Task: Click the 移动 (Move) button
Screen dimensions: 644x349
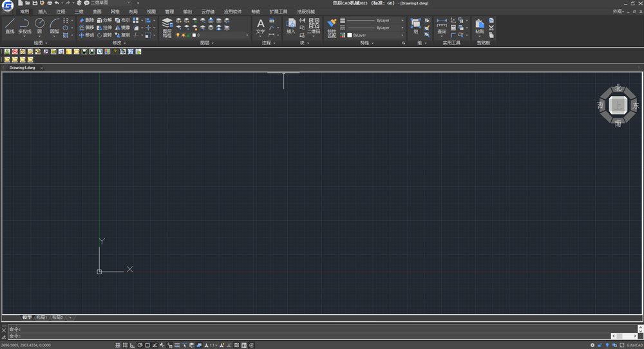Action: point(86,35)
